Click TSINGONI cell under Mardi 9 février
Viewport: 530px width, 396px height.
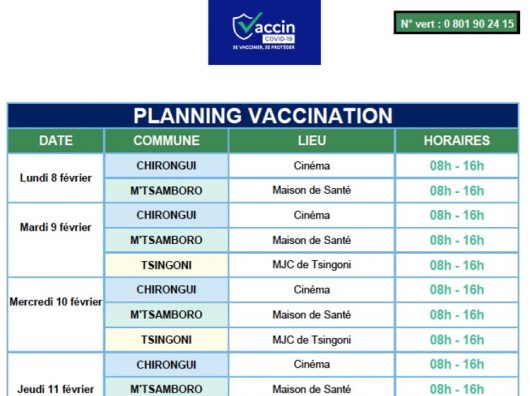click(166, 265)
